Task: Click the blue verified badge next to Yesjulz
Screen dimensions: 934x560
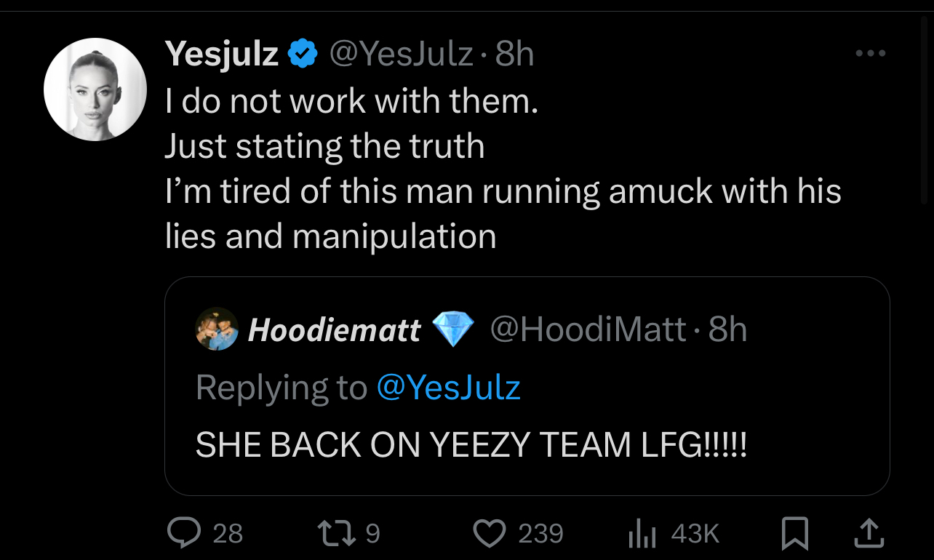Action: coord(303,55)
